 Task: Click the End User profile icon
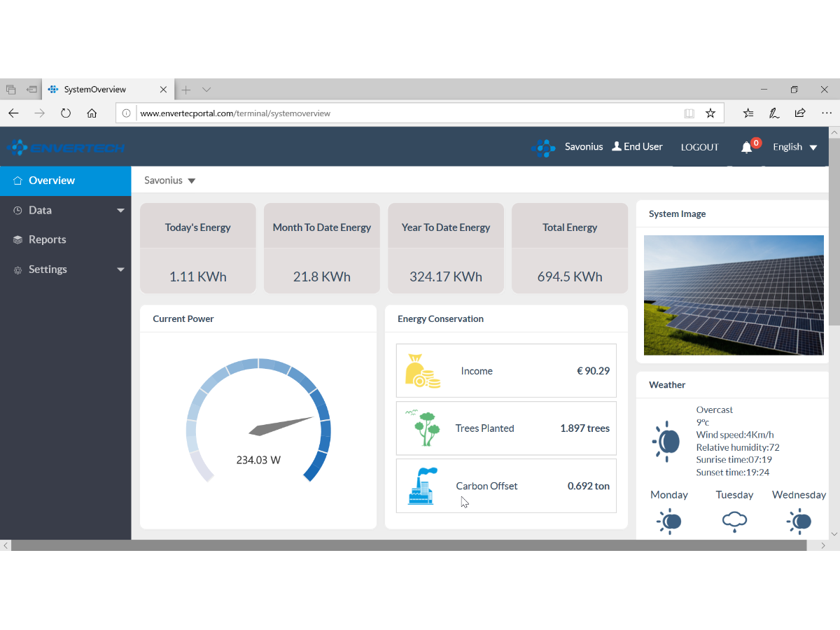click(617, 146)
